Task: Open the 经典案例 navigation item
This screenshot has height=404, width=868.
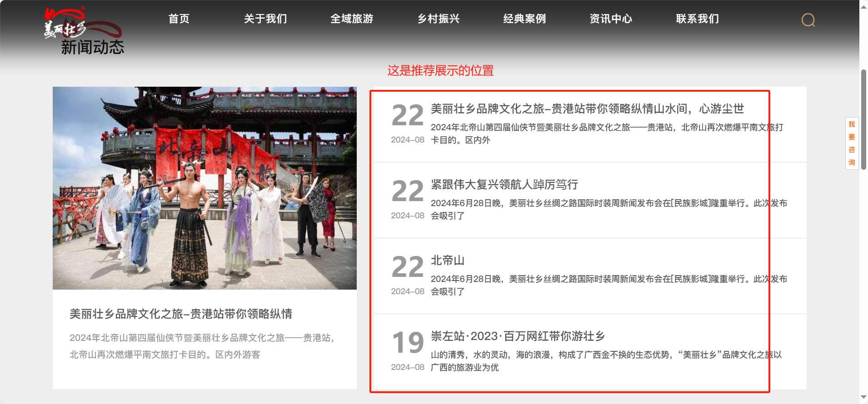Action: click(524, 19)
